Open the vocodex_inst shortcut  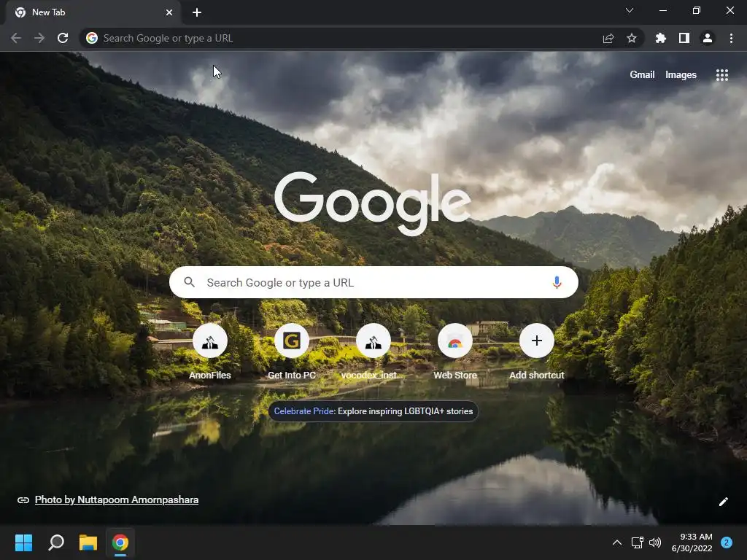tap(373, 351)
